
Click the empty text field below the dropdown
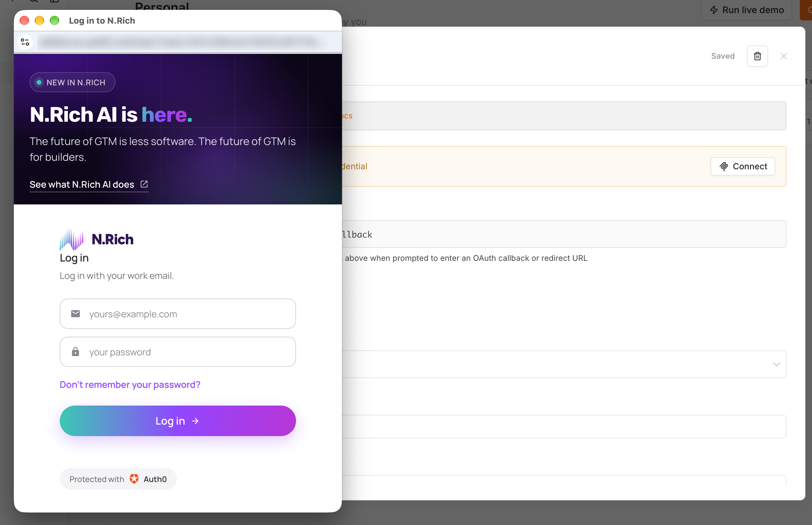point(564,427)
